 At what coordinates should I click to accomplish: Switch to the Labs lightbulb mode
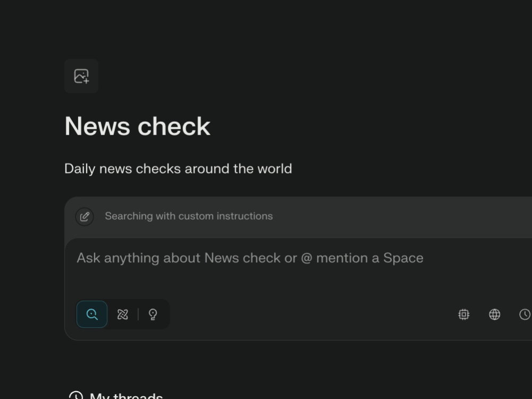[x=153, y=314]
